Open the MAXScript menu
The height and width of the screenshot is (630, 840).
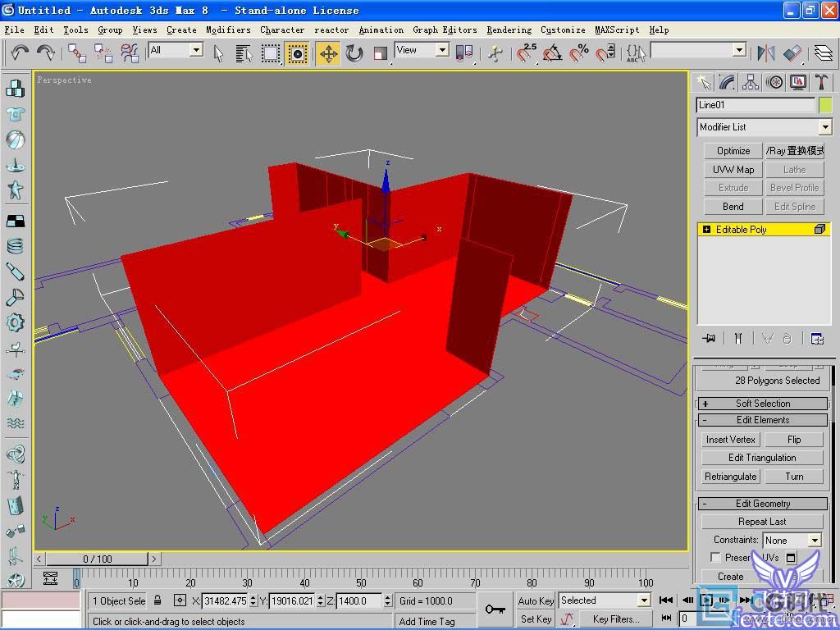point(617,30)
